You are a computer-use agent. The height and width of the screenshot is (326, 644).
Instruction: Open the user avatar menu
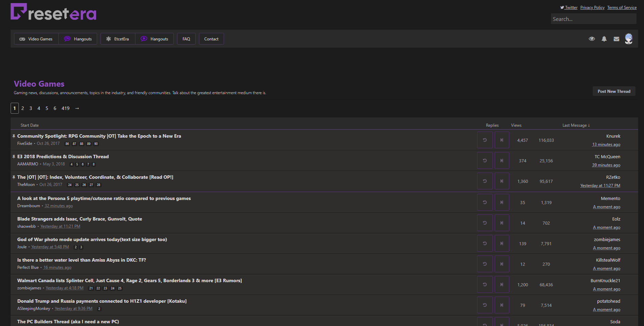[629, 39]
